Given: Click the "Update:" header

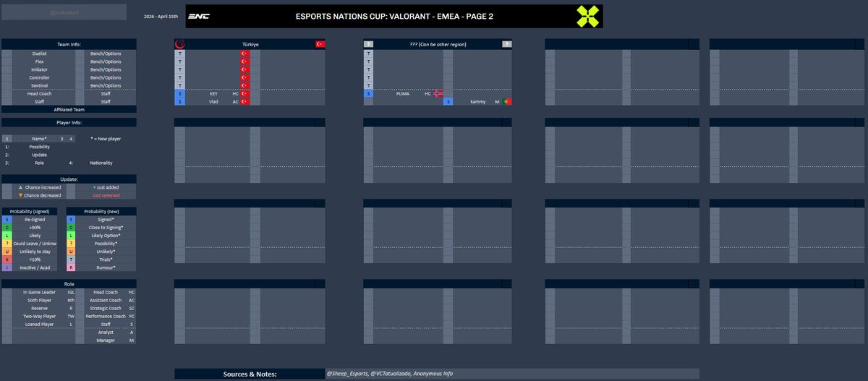Looking at the screenshot, I should [69, 179].
